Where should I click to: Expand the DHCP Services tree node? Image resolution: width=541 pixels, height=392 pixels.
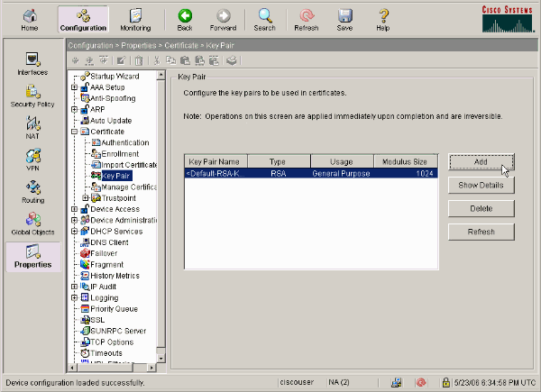[x=74, y=231]
